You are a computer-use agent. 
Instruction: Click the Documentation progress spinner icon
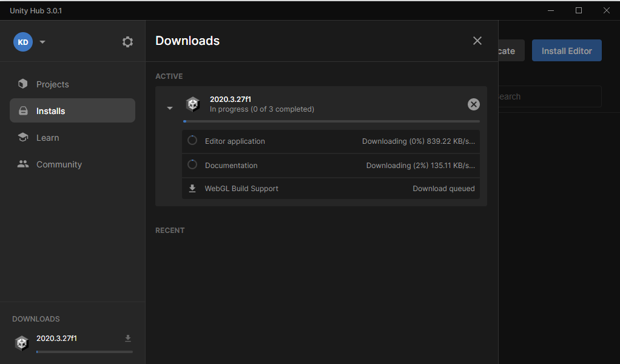[192, 165]
